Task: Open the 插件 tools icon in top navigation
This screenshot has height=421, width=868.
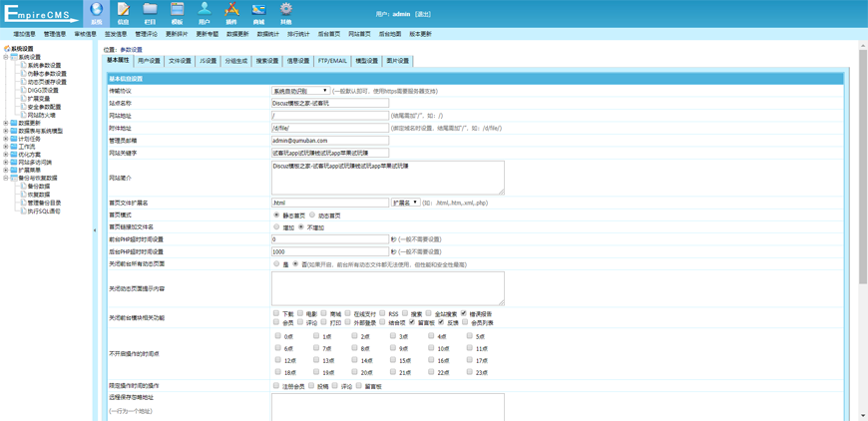Action: click(231, 9)
